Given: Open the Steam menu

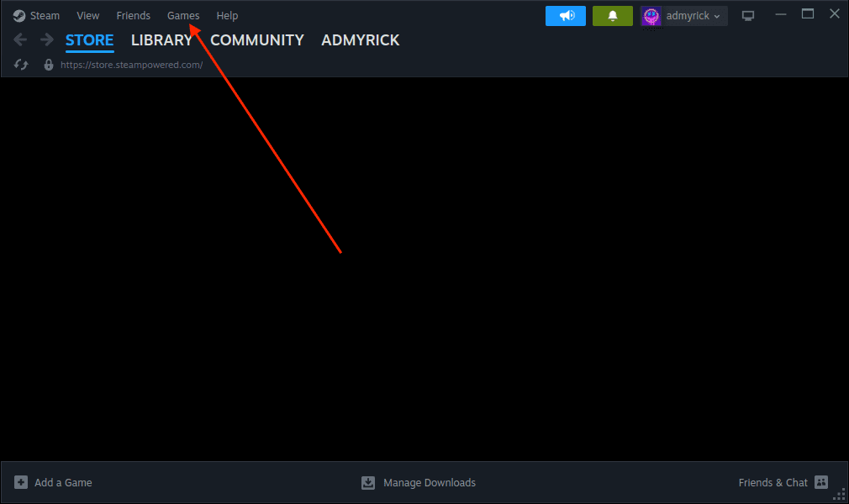Looking at the screenshot, I should [45, 16].
